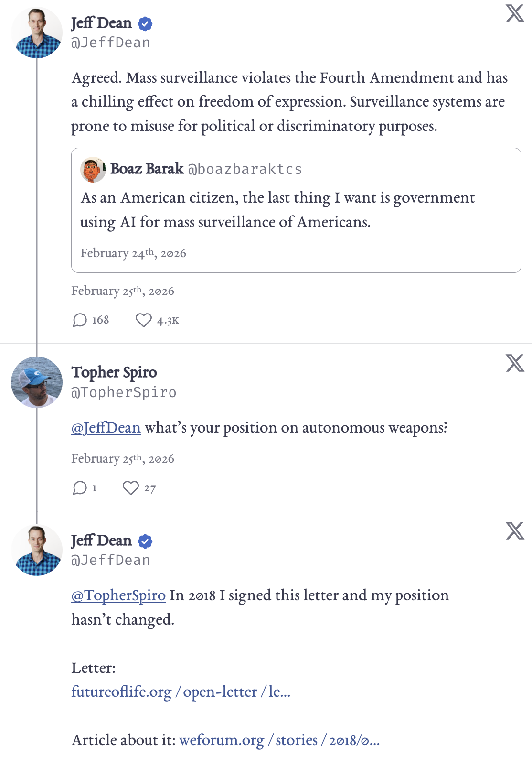Like the tweet with 4.3K hearts
This screenshot has width=532, height=757.
(143, 320)
